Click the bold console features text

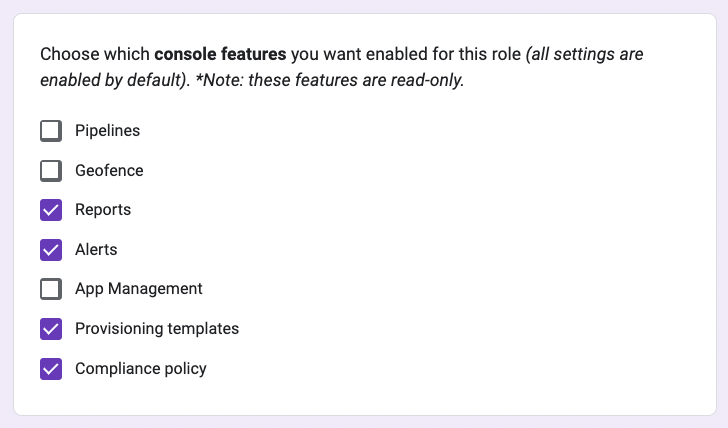pyautogui.click(x=220, y=54)
